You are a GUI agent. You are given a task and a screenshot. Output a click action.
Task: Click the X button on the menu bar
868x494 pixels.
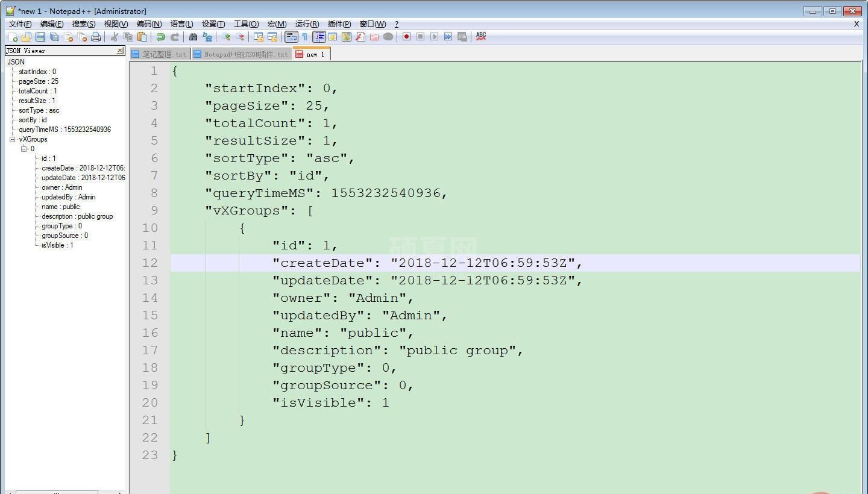click(x=856, y=24)
